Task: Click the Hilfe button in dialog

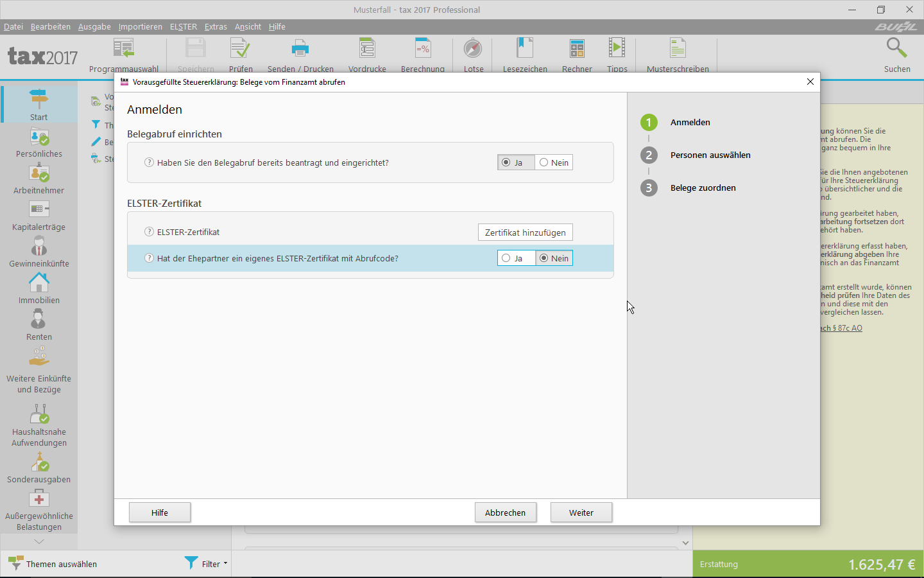Action: 160,512
